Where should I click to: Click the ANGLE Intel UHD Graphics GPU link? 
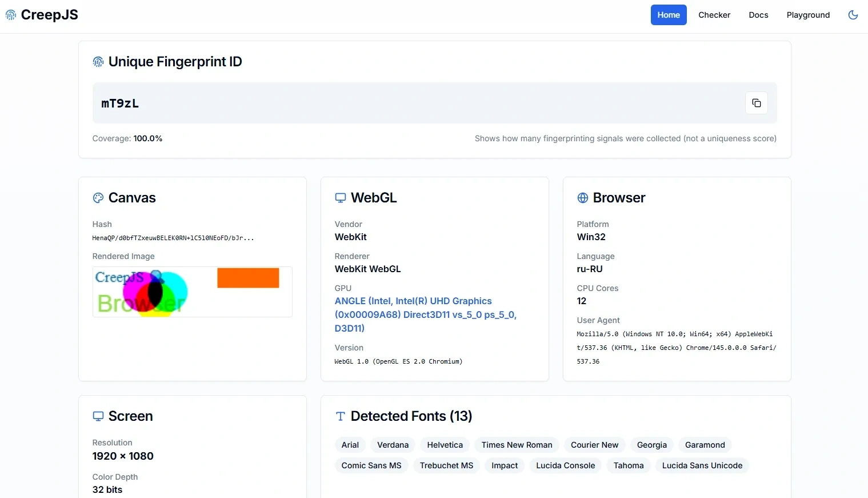coord(425,314)
